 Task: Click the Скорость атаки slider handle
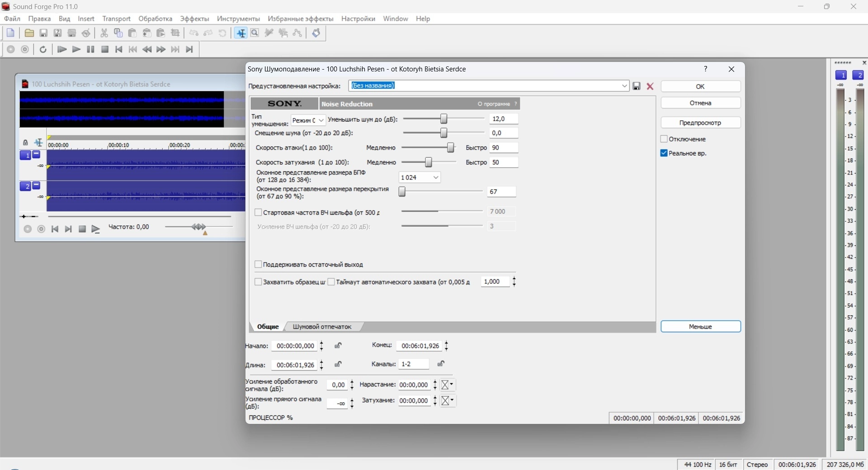(450, 148)
